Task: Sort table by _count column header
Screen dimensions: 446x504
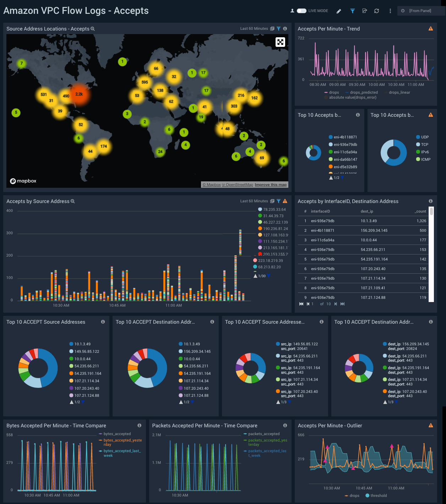Action: pyautogui.click(x=420, y=211)
